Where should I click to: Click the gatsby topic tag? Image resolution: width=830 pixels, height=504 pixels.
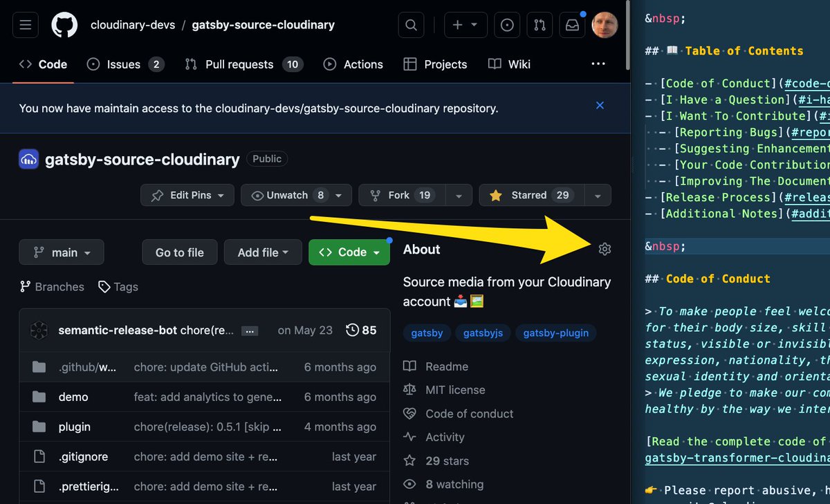[x=427, y=333]
